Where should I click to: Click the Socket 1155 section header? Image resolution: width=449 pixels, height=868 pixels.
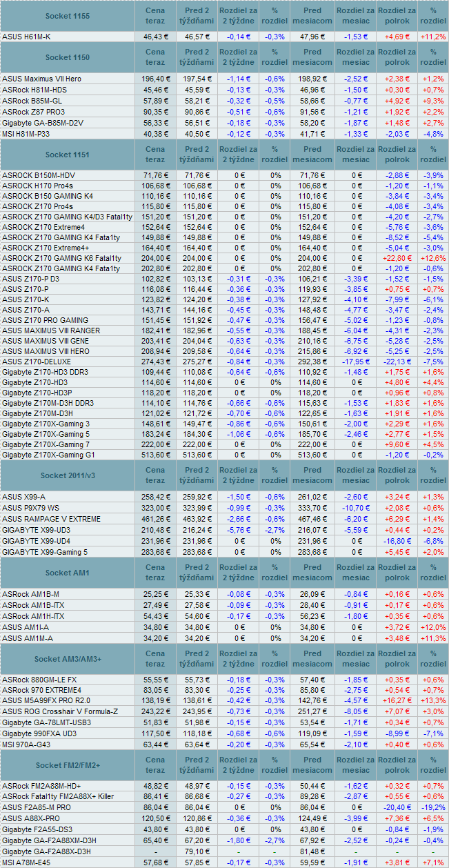pyautogui.click(x=67, y=15)
